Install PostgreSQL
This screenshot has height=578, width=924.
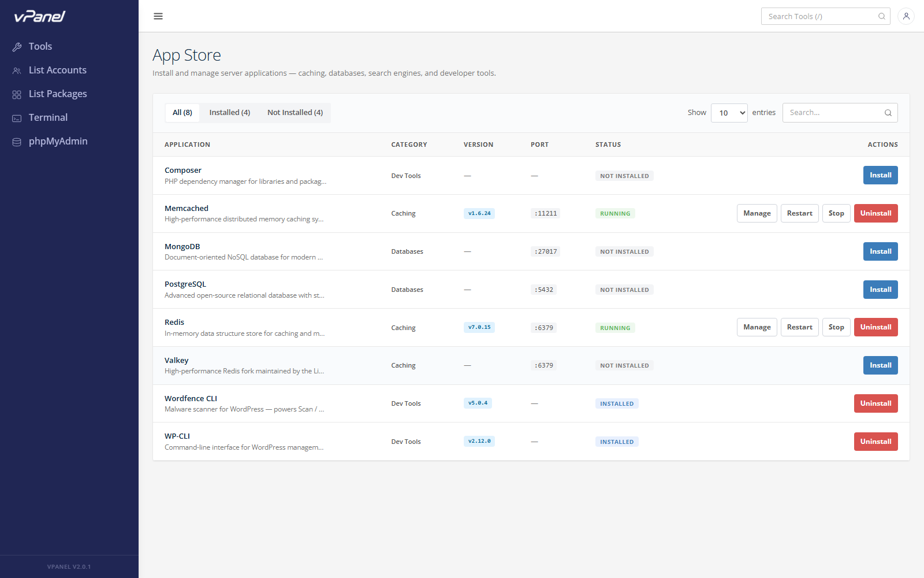point(881,290)
